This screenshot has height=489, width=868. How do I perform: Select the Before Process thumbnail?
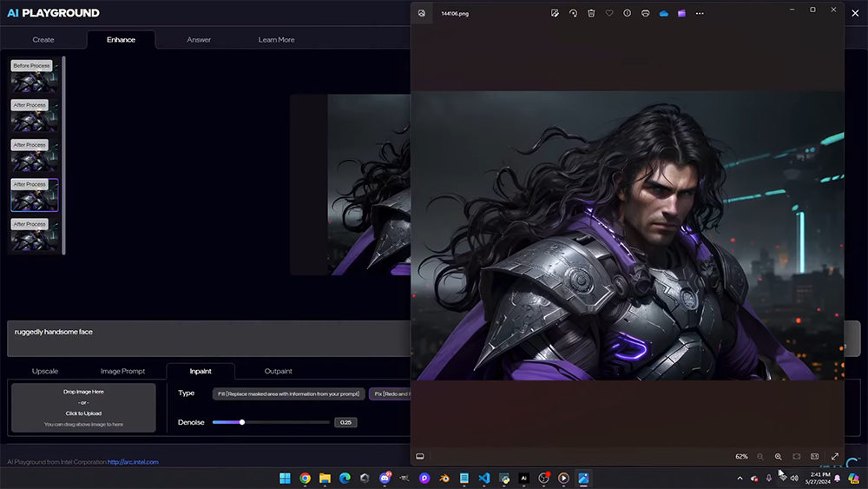coord(35,76)
